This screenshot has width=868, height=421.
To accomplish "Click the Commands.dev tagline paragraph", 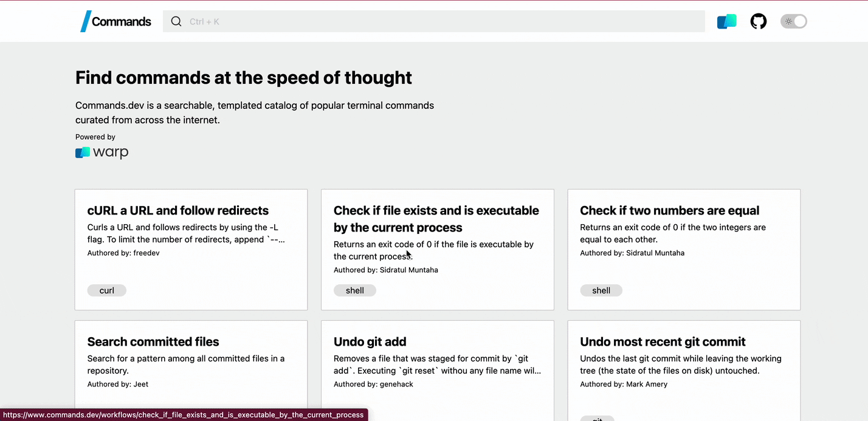I will (x=255, y=112).
